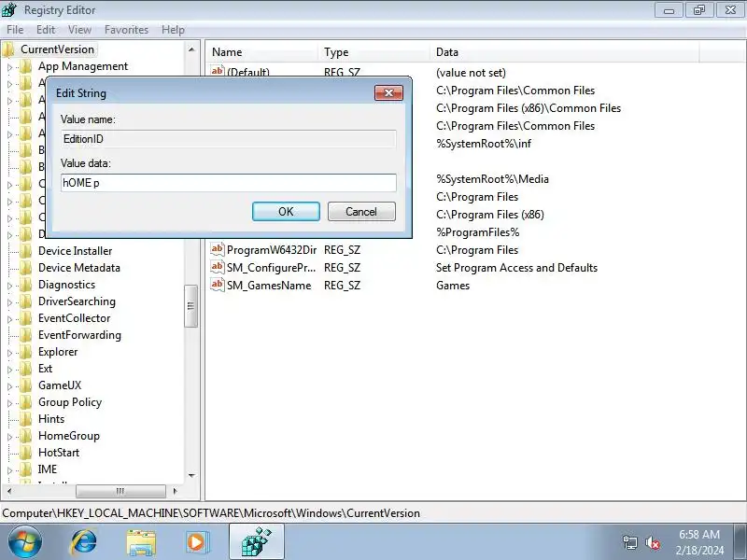Screen dimensions: 747x560
Task: Expand the GameUX key
Action: (x=9, y=386)
